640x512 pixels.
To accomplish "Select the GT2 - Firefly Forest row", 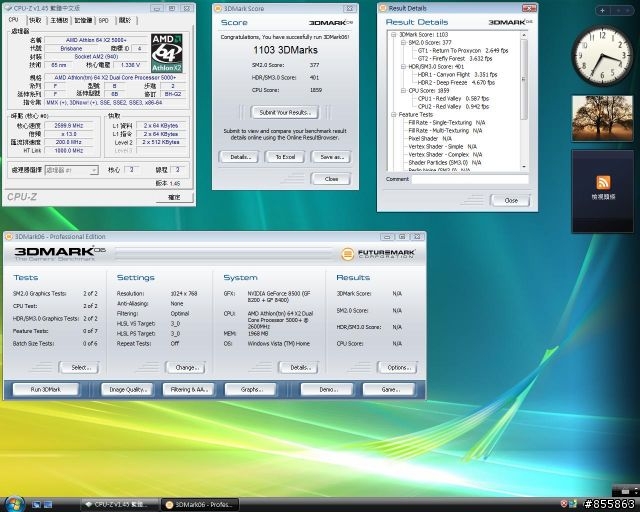I will pos(455,58).
